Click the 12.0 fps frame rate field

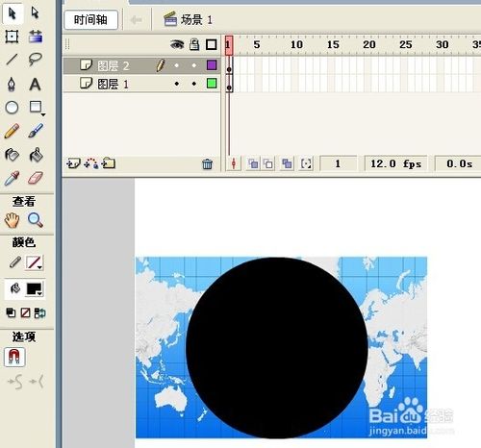[x=395, y=163]
